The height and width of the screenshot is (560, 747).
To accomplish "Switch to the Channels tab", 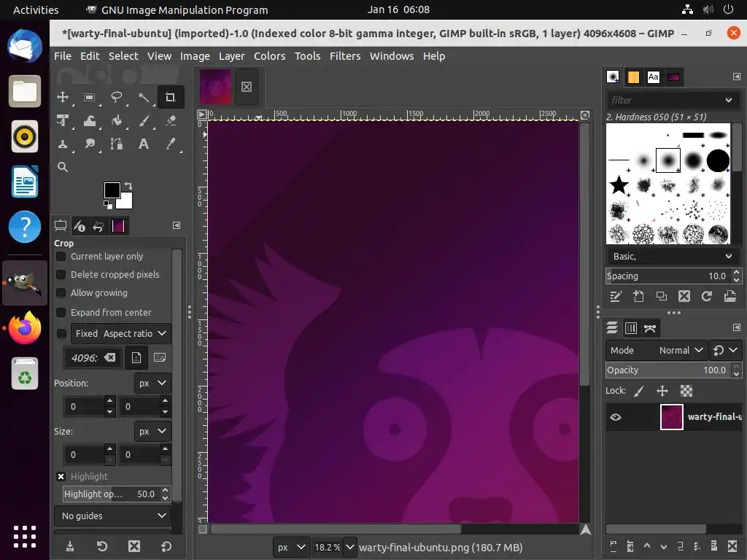I will click(x=631, y=327).
